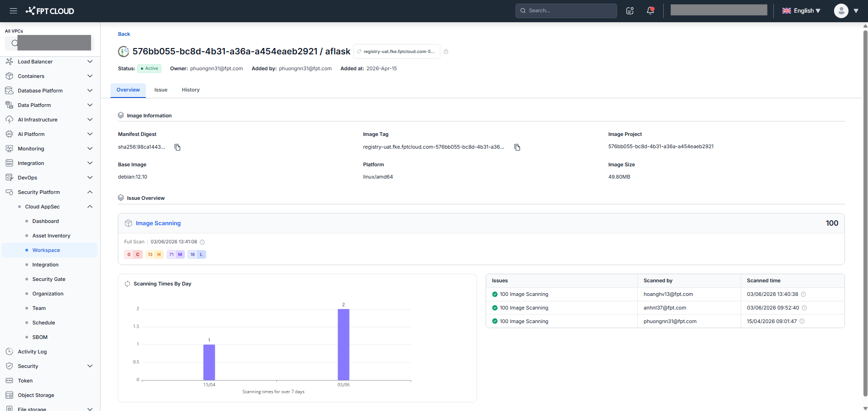
Task: Click the Object Storage sidebar icon
Action: point(10,395)
